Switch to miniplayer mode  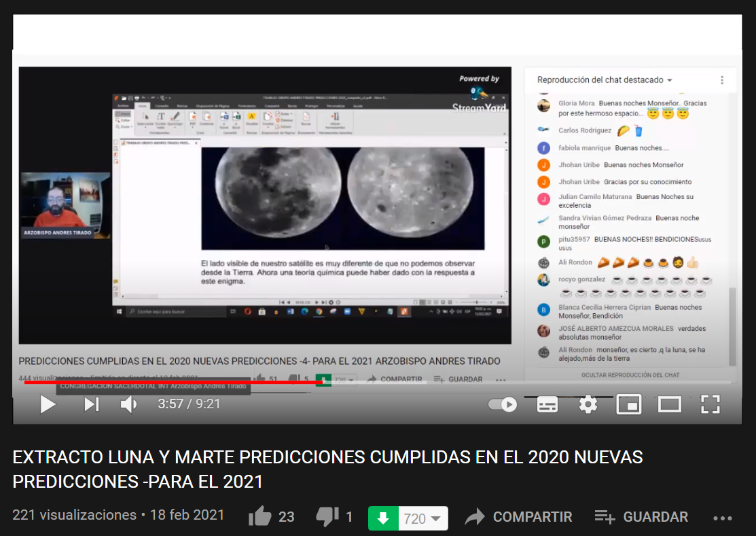(629, 404)
